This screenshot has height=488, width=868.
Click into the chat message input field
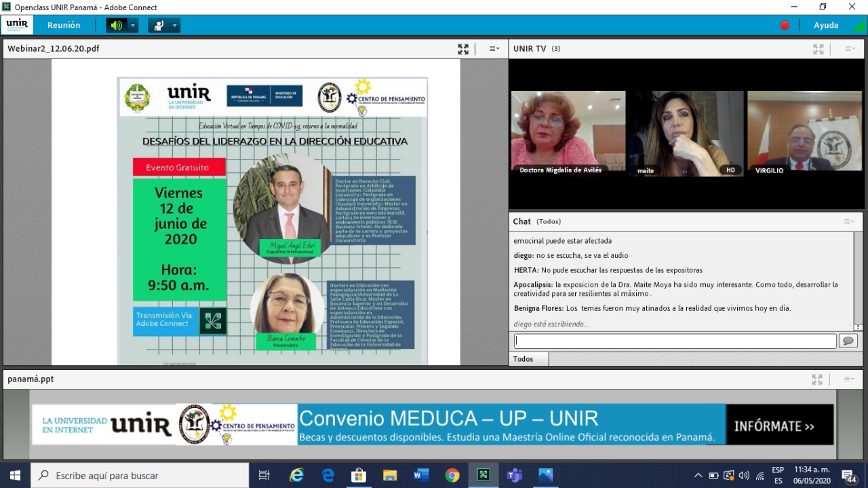coord(675,341)
